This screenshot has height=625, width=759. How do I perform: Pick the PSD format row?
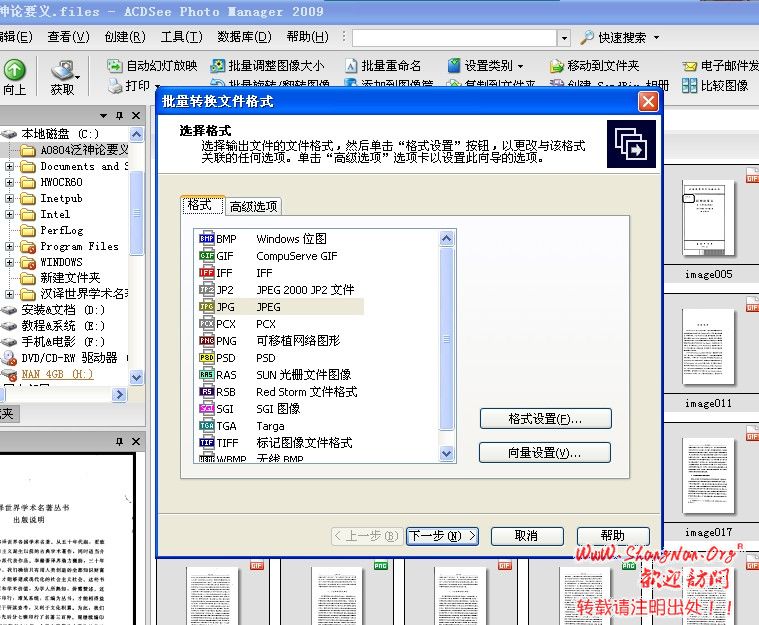click(280, 358)
